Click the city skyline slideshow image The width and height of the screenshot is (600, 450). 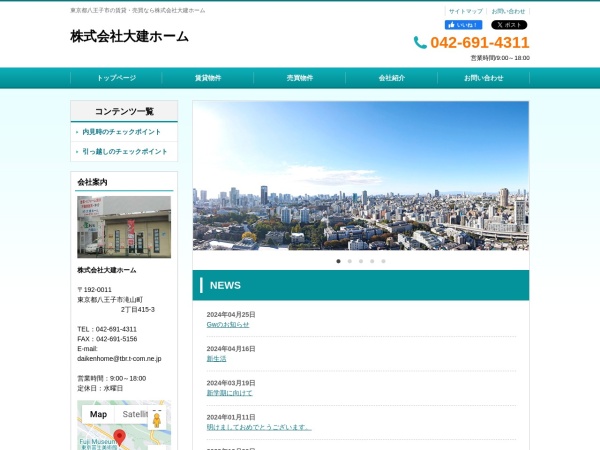(361, 176)
